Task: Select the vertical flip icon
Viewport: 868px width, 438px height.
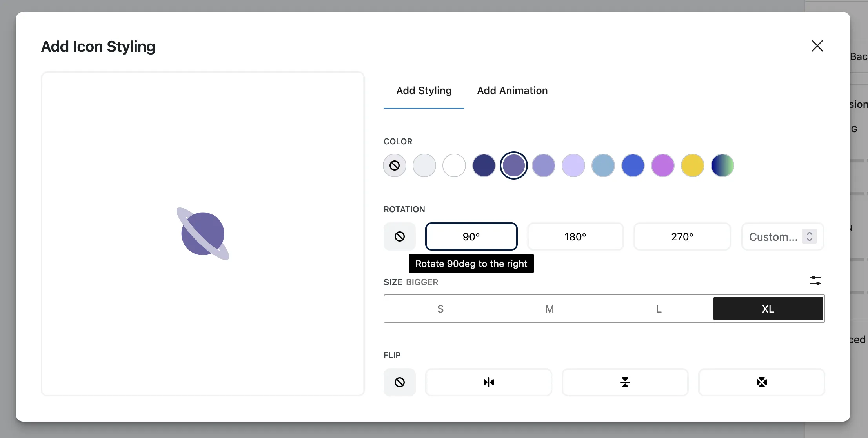Action: click(624, 382)
